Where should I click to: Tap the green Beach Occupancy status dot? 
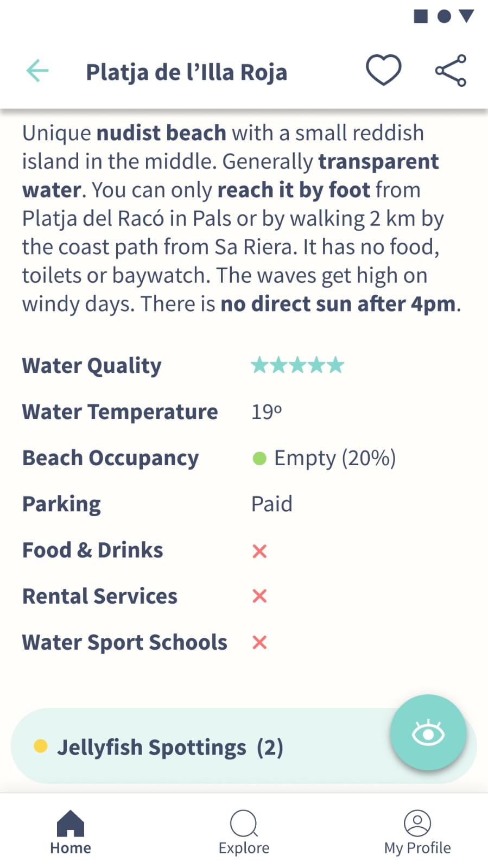click(259, 459)
